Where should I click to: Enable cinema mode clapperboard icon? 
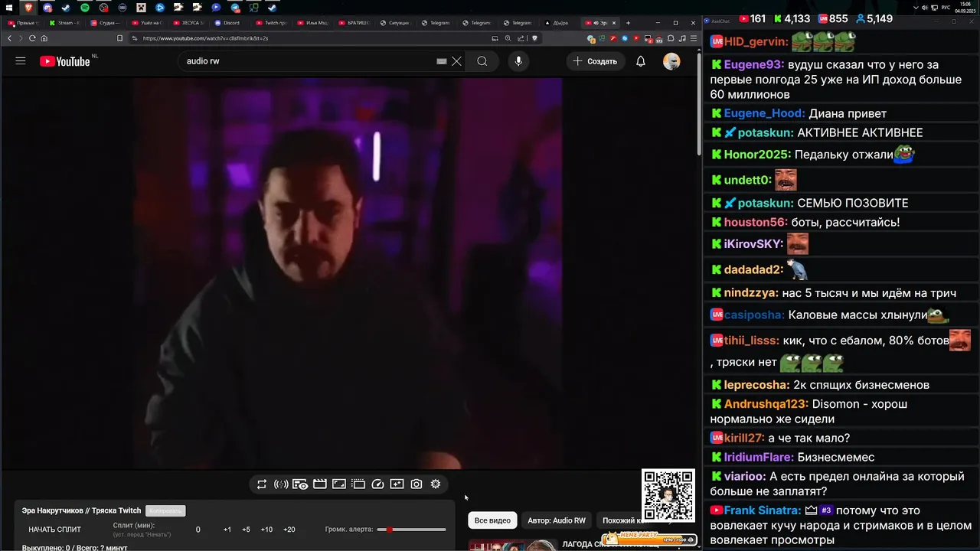[x=320, y=484]
